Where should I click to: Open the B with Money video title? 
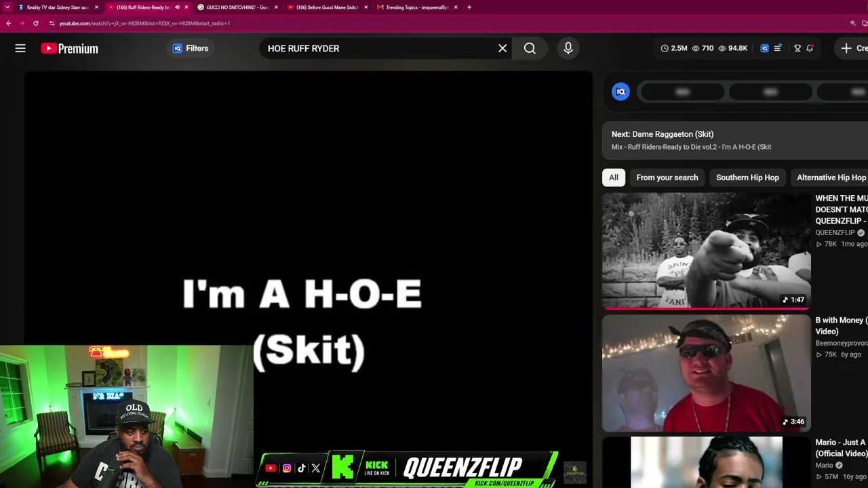[842, 325]
